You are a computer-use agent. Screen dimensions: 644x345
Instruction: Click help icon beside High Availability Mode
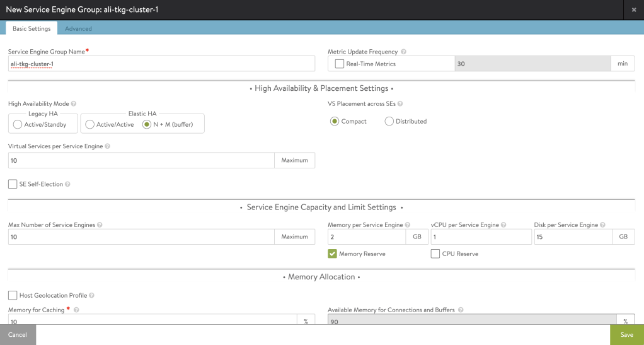point(74,103)
